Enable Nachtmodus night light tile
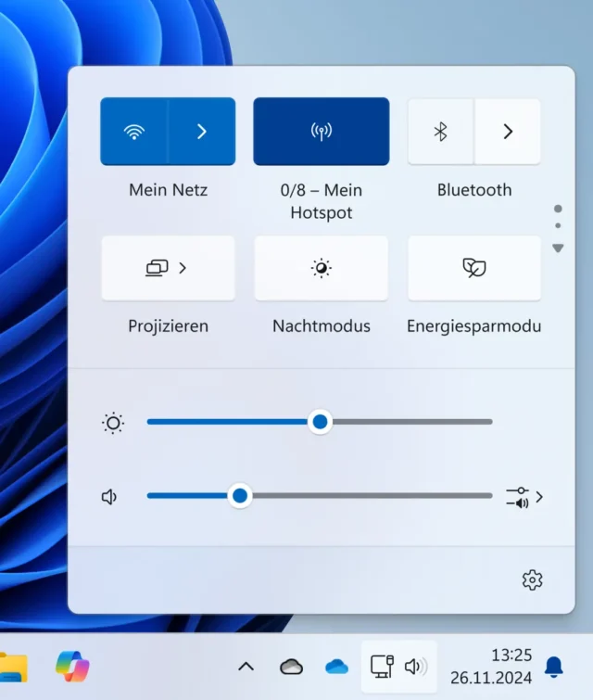 point(321,268)
